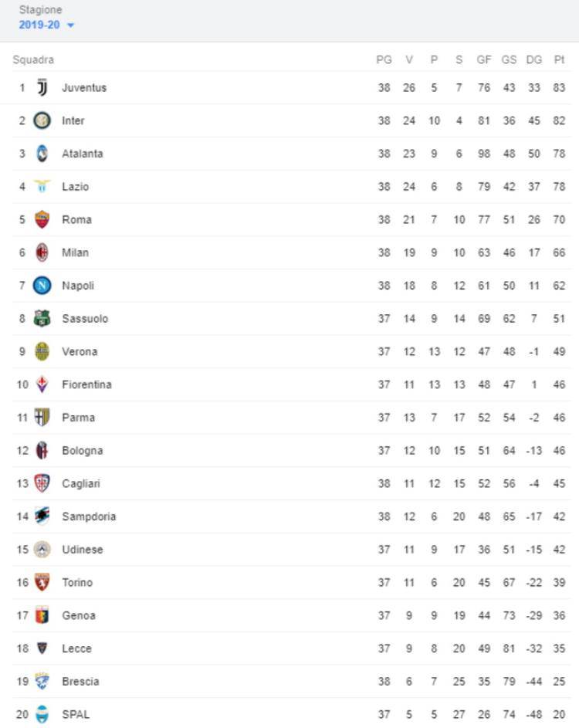Open the 2019-20 season dropdown
Viewport: 579px width, 728px height.
tap(47, 25)
